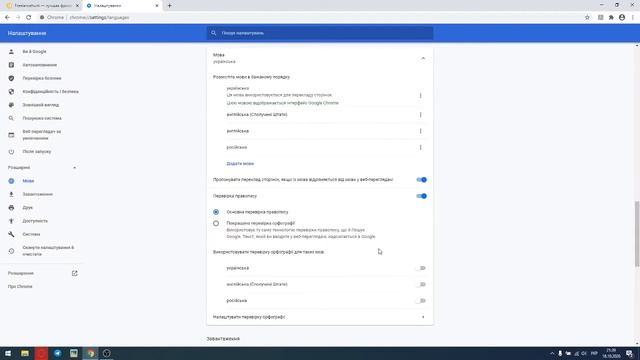Open the new tab plus button
The image size is (640, 360).
[169, 6]
